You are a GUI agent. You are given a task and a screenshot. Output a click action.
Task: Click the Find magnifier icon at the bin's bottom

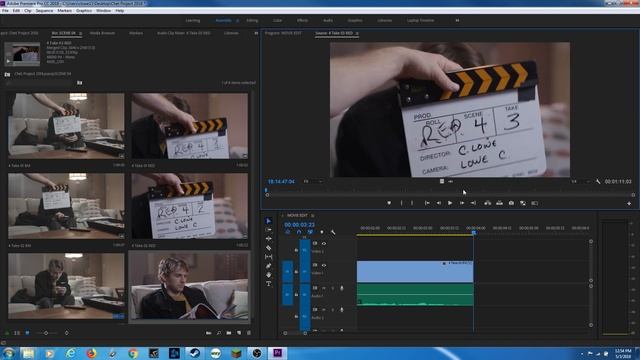coord(219,333)
